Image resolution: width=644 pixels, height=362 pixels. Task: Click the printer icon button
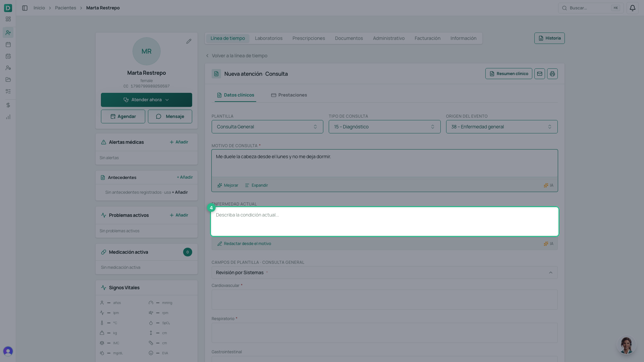(x=552, y=74)
